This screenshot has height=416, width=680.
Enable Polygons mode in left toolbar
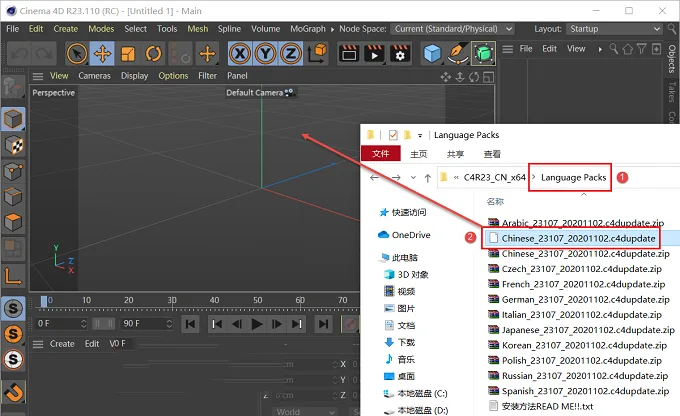click(13, 223)
